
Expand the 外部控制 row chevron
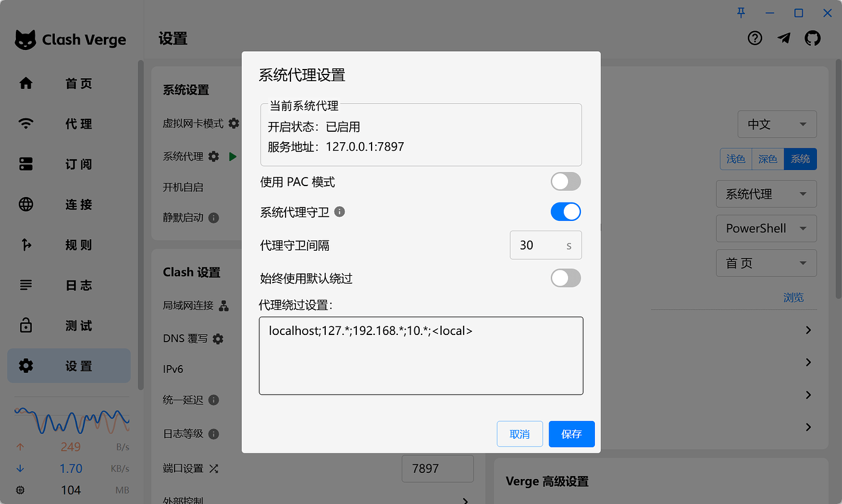(466, 500)
